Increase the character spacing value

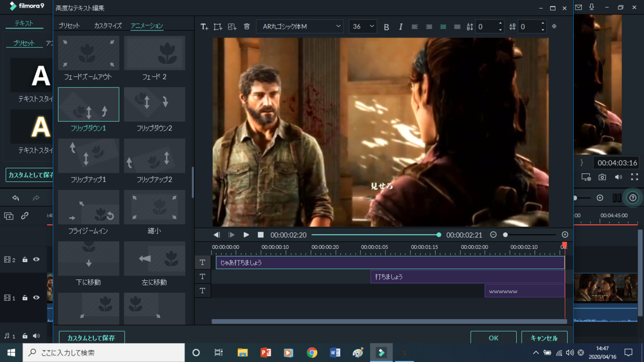[543, 24]
